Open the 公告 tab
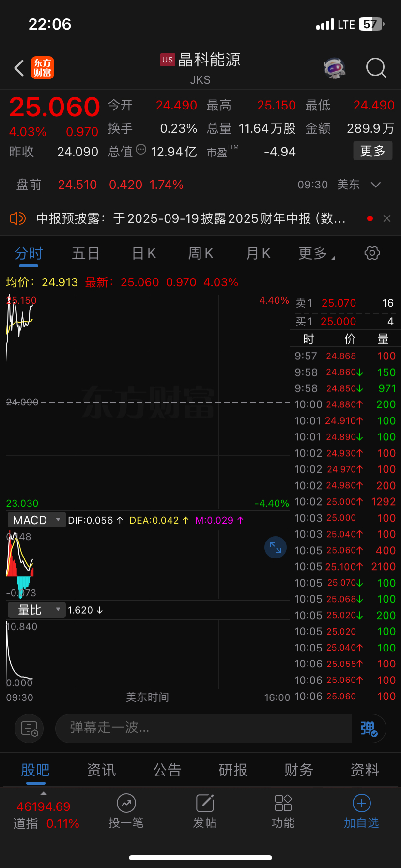The image size is (401, 868). pos(167,770)
